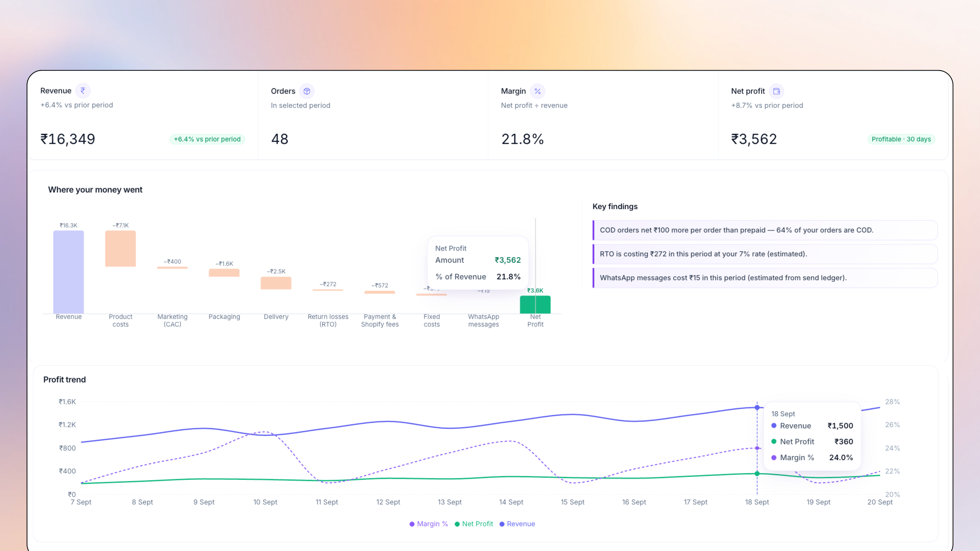Image resolution: width=980 pixels, height=551 pixels.
Task: Select the Return losses (RTO) bar
Action: [328, 290]
